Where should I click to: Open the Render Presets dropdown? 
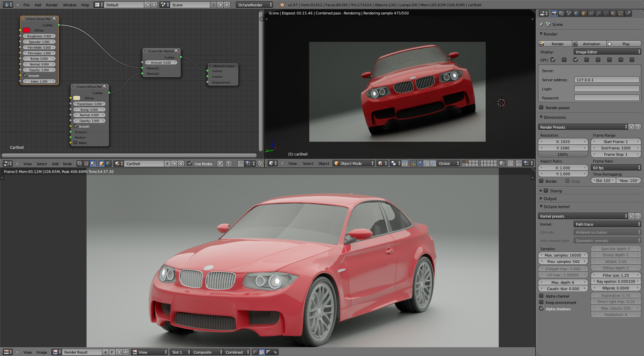pos(583,127)
